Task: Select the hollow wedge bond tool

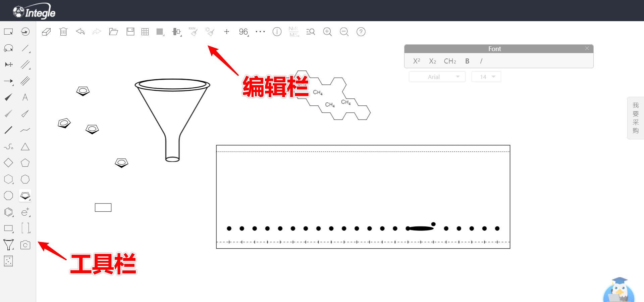Action: point(25,114)
